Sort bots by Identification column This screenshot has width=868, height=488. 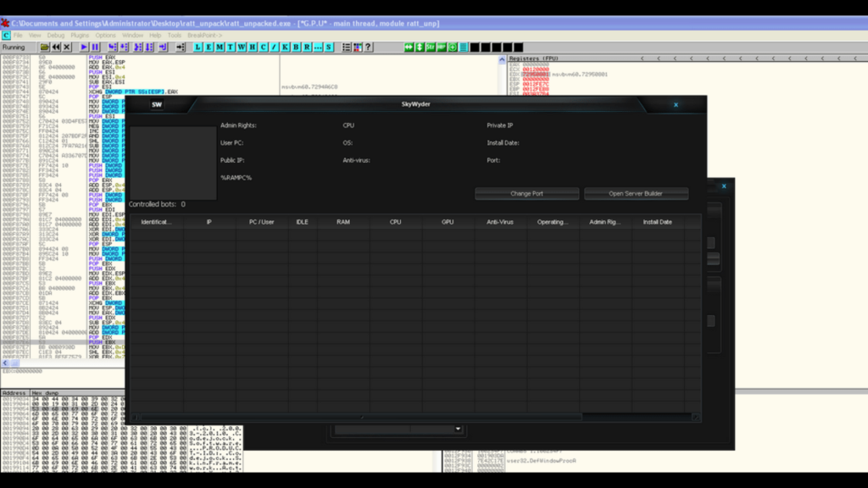coord(157,222)
